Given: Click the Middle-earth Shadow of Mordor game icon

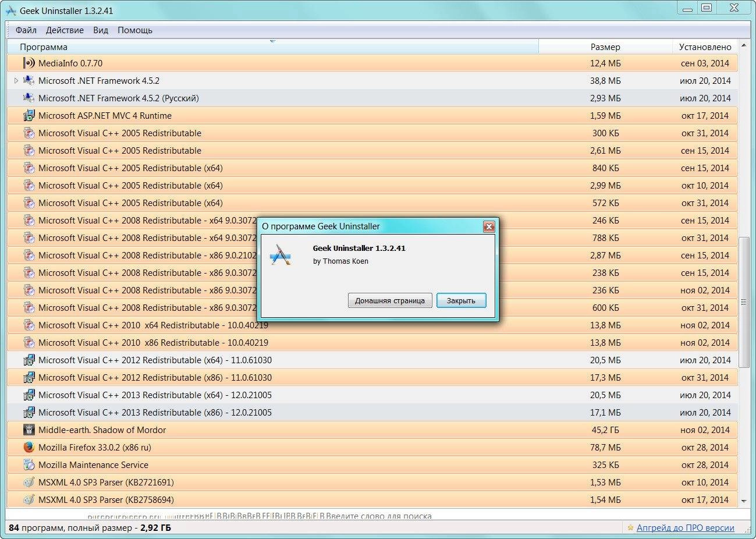Looking at the screenshot, I should click(29, 430).
